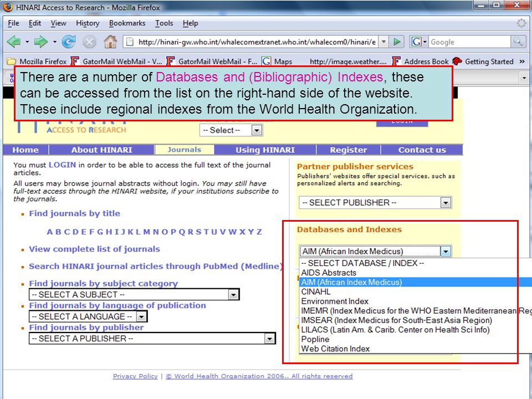Open the Tools menu
The image size is (532, 399).
point(164,23)
